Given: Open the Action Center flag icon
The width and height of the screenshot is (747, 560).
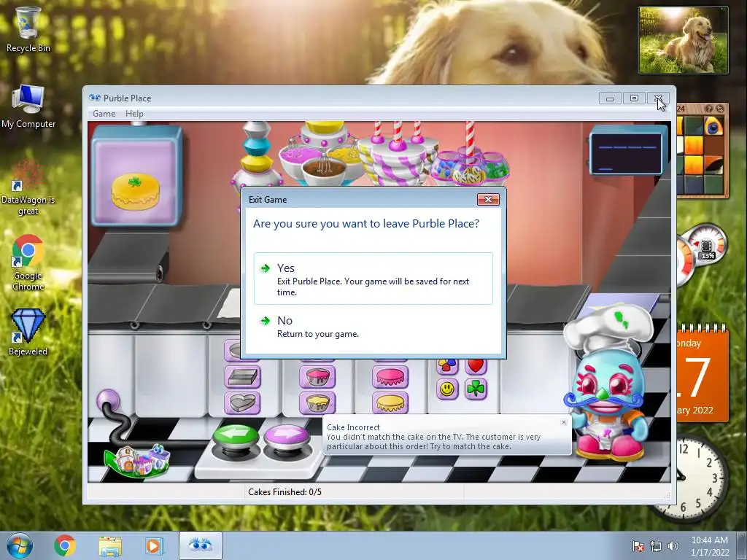Looking at the screenshot, I should click(638, 546).
